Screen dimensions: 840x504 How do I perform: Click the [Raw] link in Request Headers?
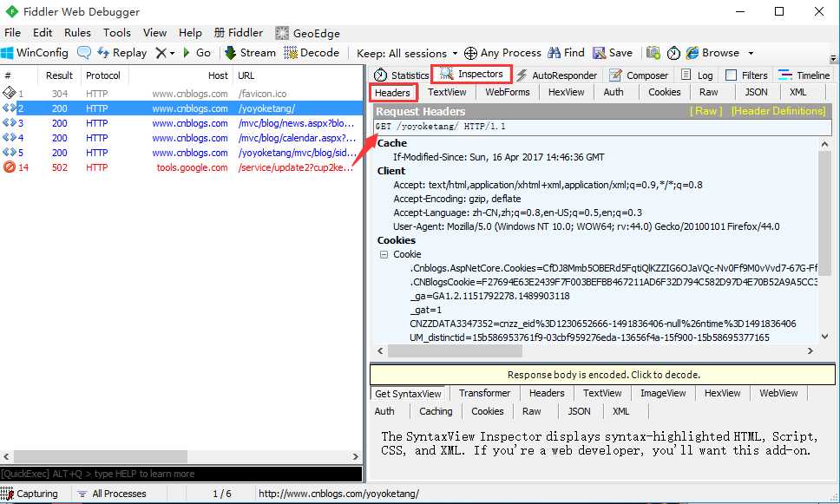705,111
